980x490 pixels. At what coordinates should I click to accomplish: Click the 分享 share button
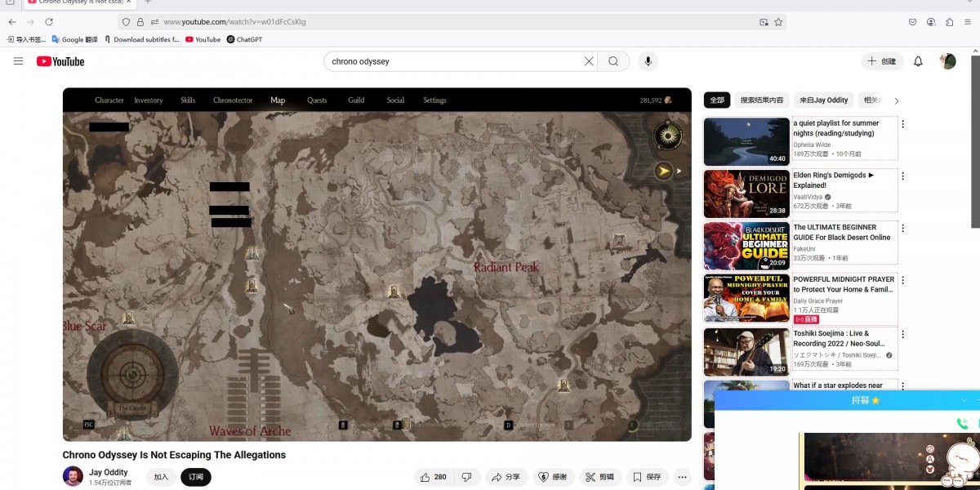pyautogui.click(x=506, y=477)
